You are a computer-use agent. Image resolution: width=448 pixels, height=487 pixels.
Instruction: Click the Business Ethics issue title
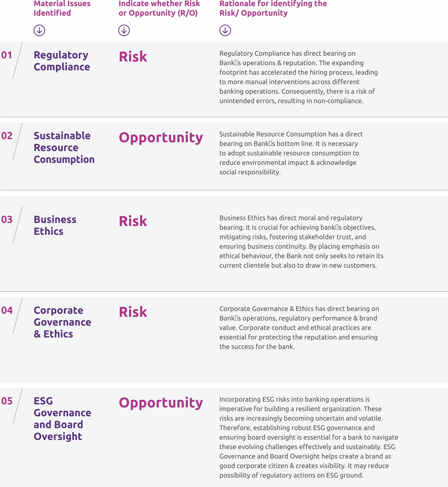55,225
